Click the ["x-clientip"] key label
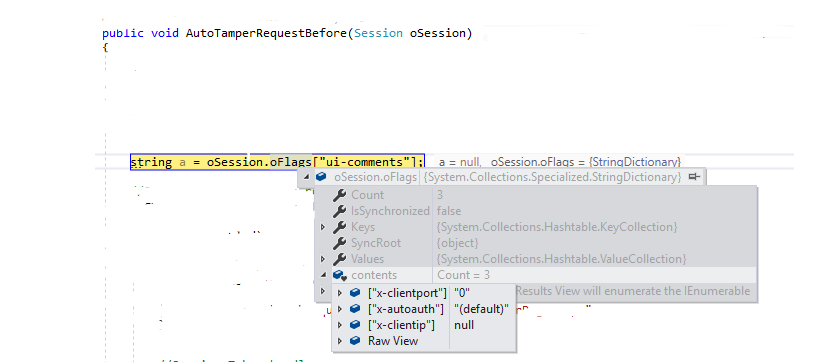This screenshot has width=813, height=362. [401, 325]
